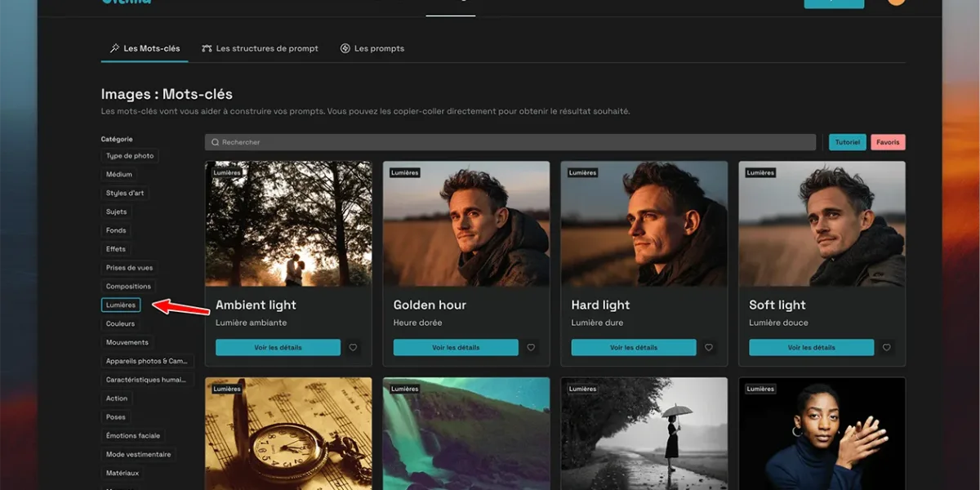Open the Les Mots-clés tab
This screenshot has height=490, width=980.
(145, 48)
